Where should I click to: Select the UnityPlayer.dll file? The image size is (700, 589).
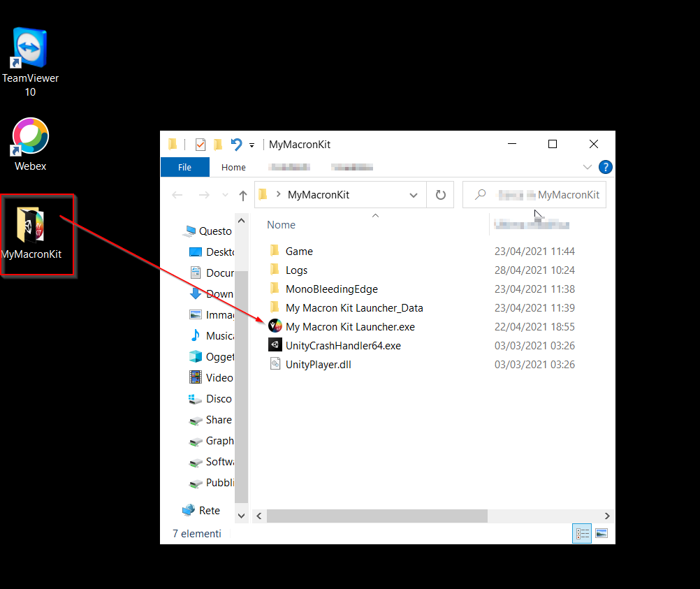click(318, 365)
